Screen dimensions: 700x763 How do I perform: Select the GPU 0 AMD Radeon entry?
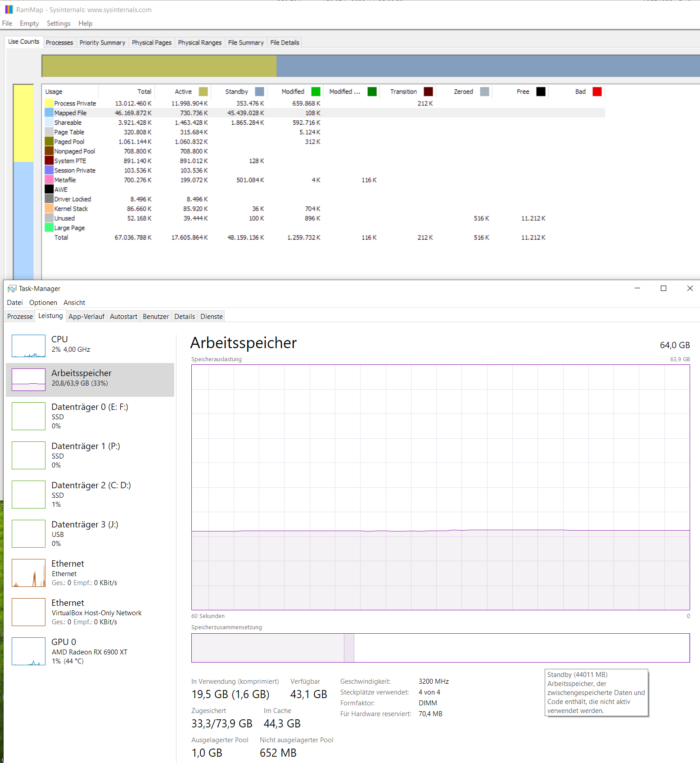coord(90,651)
